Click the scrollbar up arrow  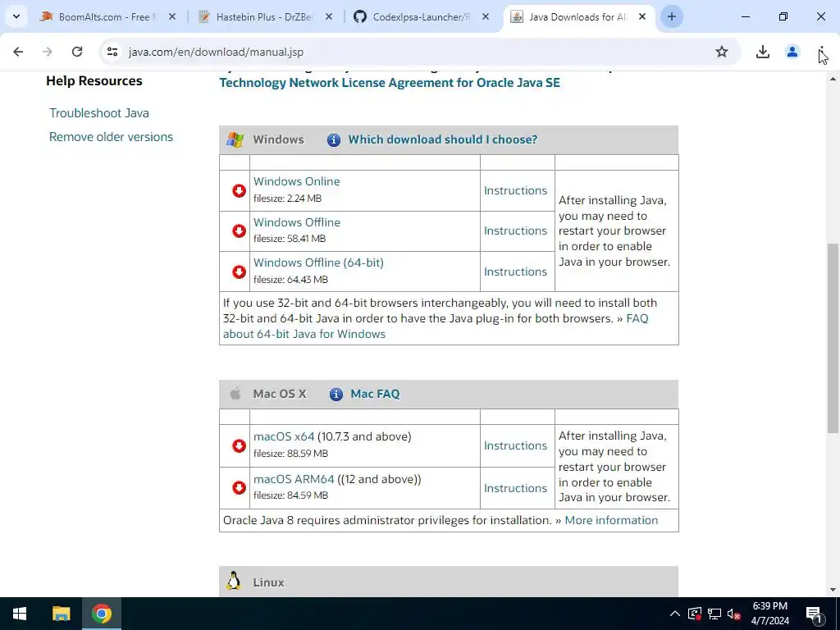[x=833, y=79]
